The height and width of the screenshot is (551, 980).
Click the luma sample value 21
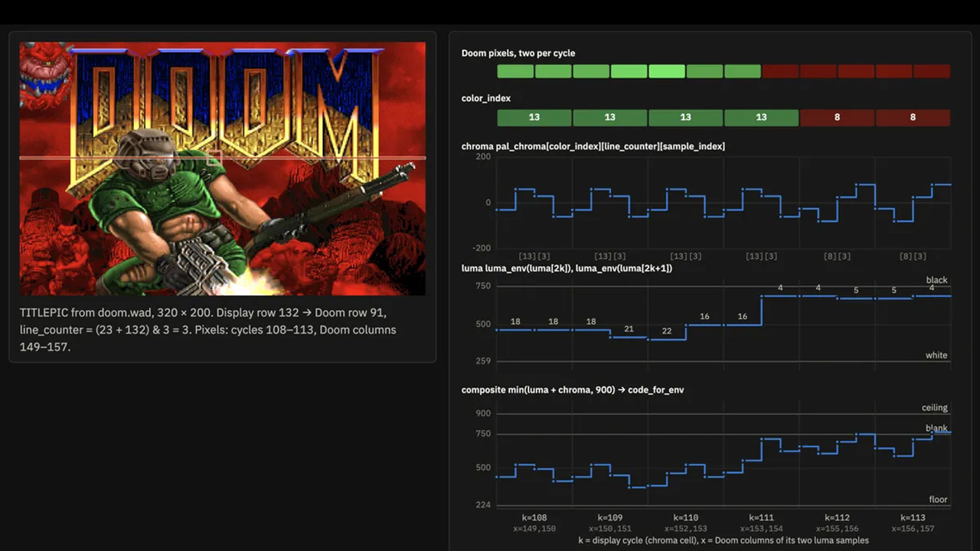629,329
